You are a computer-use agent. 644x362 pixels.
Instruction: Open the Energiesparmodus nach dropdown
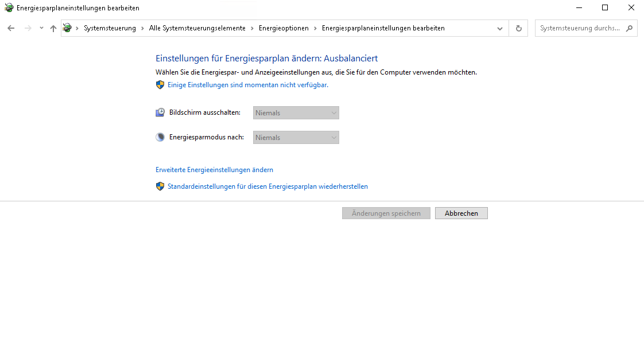(x=296, y=138)
